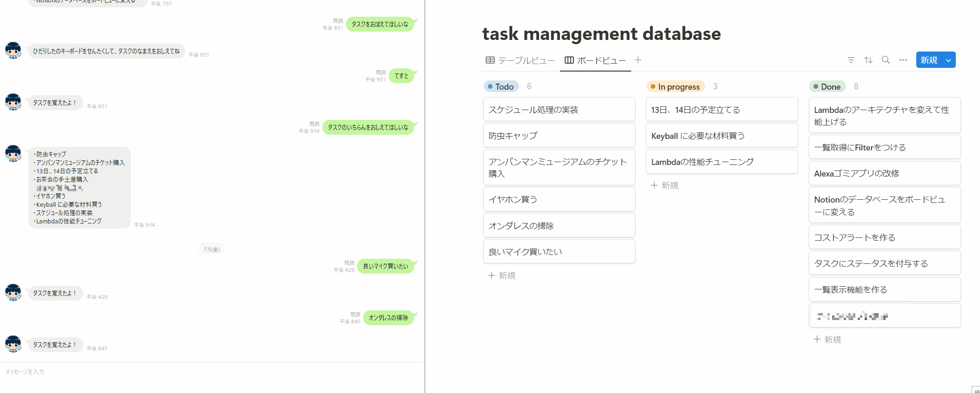This screenshot has width=980, height=393.
Task: Open the 13日、14日の予定立てる card
Action: point(722,110)
